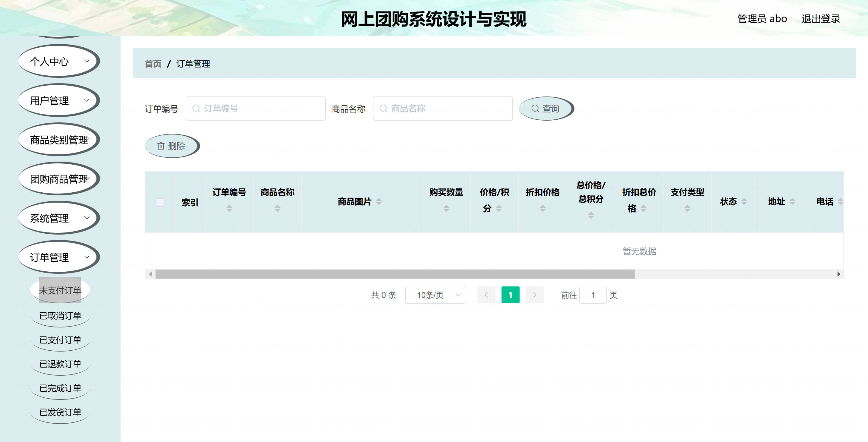This screenshot has height=442, width=868.
Task: Click left arrow of horizontal table scrollbar
Action: click(150, 274)
